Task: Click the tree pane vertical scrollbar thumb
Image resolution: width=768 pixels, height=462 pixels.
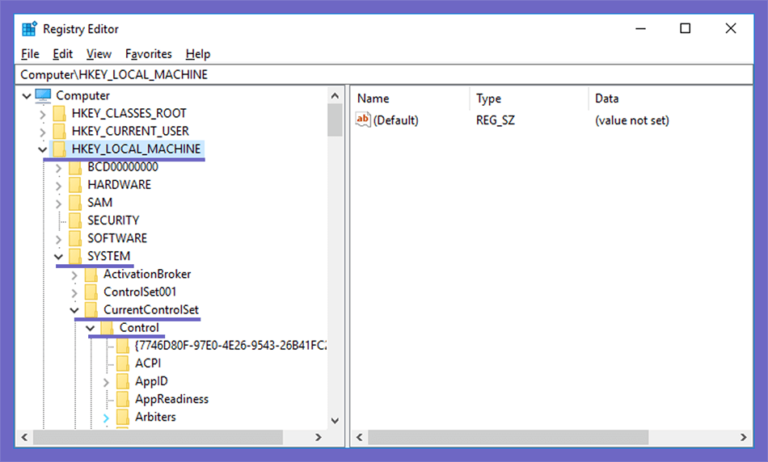Action: [335, 120]
